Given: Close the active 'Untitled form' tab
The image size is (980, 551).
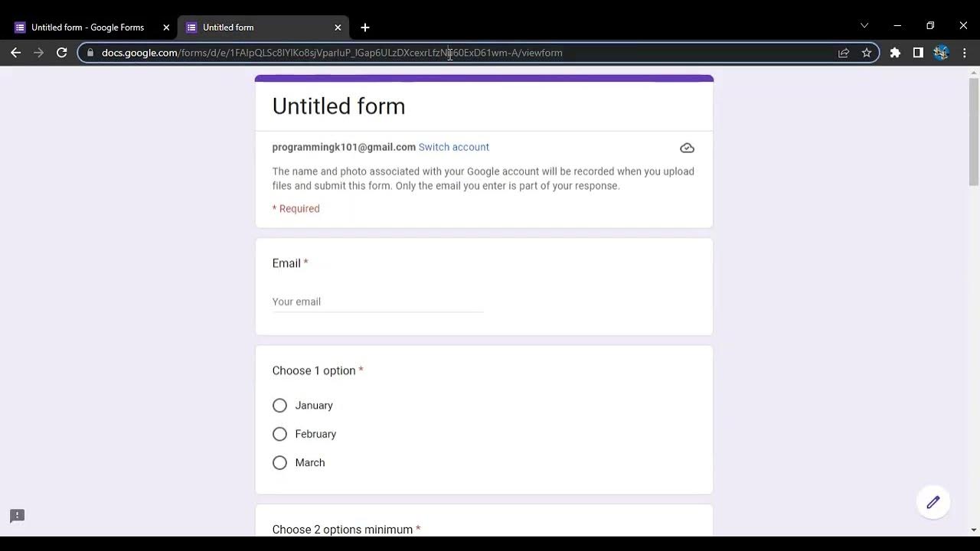Looking at the screenshot, I should coord(338,28).
